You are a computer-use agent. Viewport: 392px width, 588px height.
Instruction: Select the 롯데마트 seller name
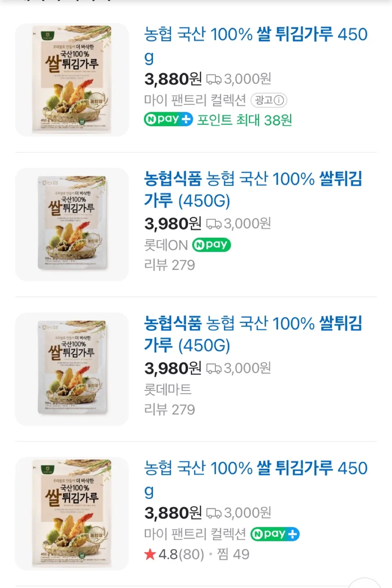(x=168, y=389)
